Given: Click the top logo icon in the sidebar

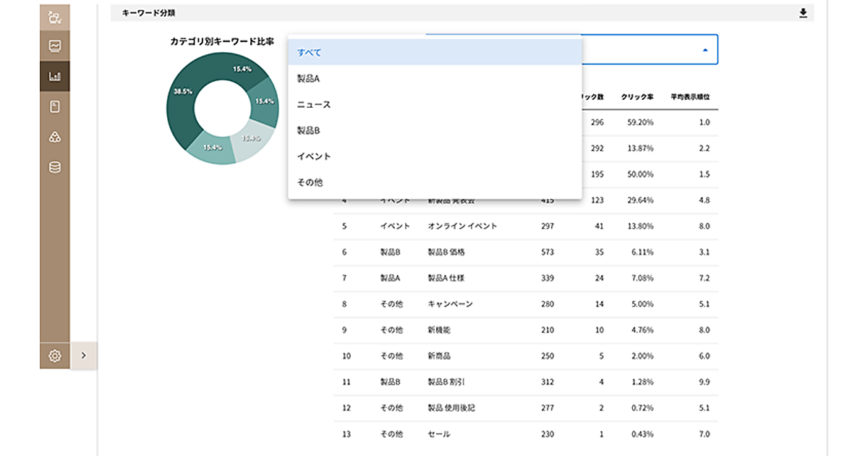Looking at the screenshot, I should (55, 17).
